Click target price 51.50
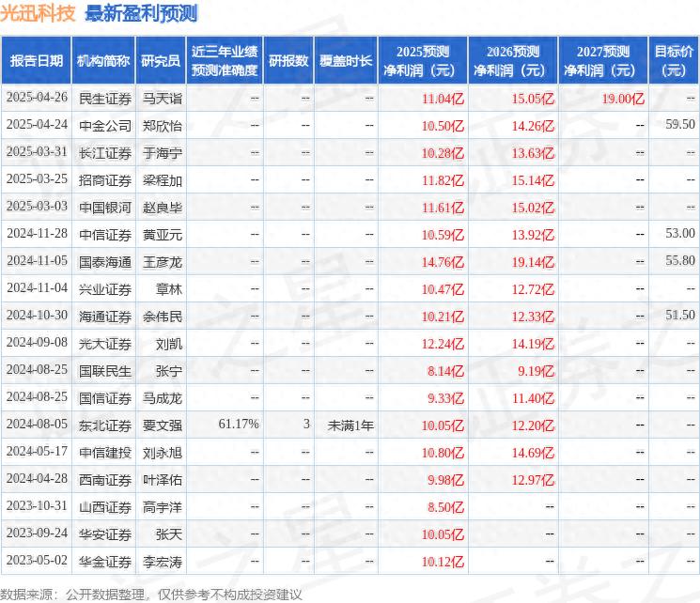 680,315
